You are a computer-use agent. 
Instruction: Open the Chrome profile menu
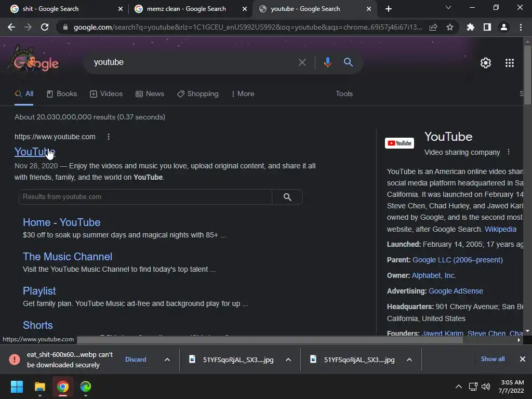pyautogui.click(x=503, y=27)
